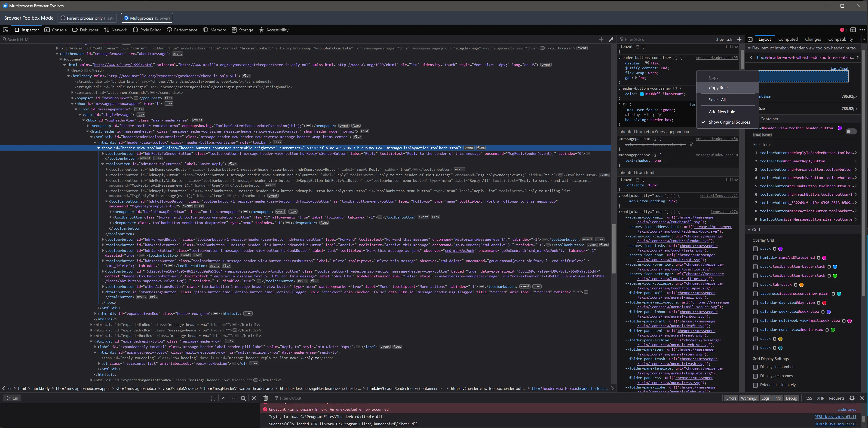Click the create new node plus icon

(601, 39)
